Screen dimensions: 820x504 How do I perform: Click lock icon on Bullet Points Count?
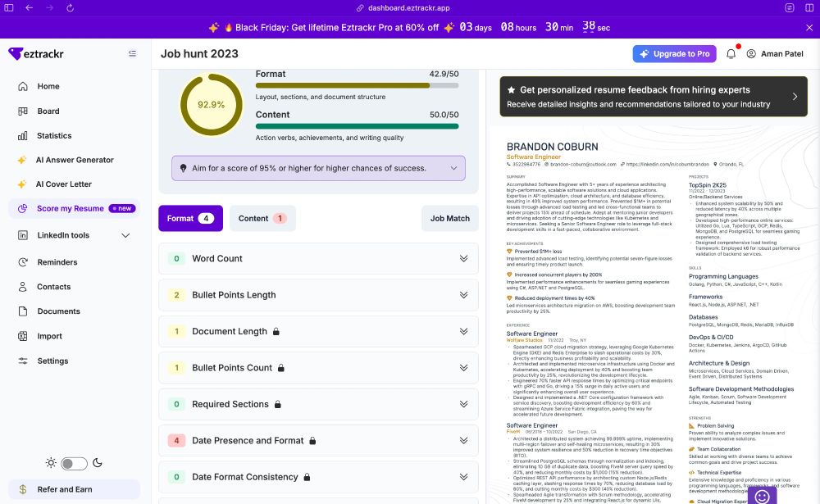[280, 368]
